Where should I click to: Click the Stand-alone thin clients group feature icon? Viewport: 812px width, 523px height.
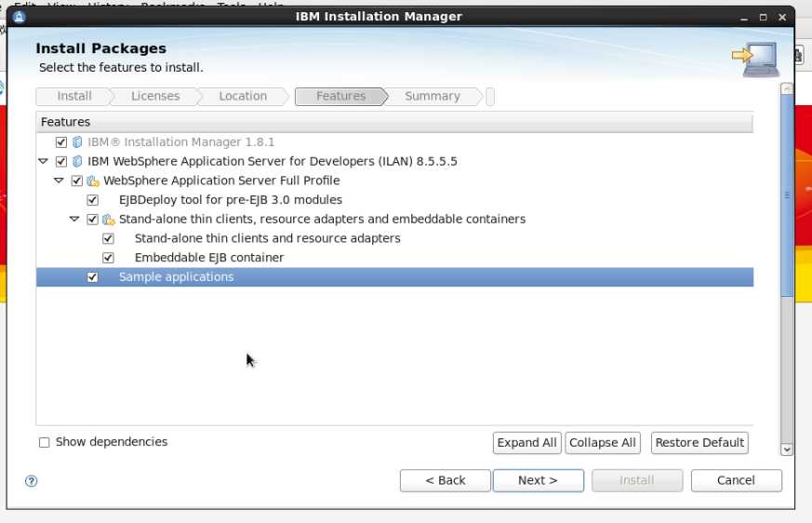pos(109,220)
